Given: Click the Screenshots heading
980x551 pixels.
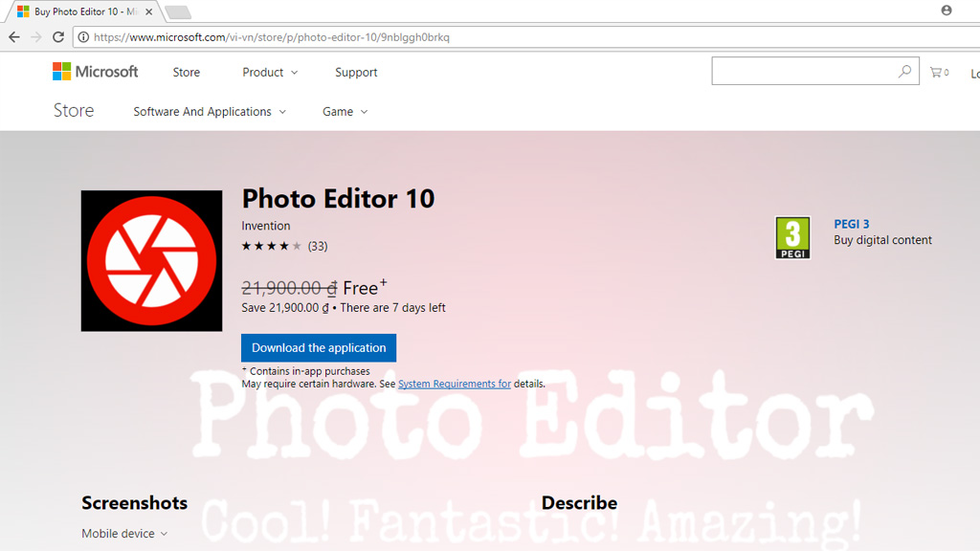Looking at the screenshot, I should (x=134, y=503).
